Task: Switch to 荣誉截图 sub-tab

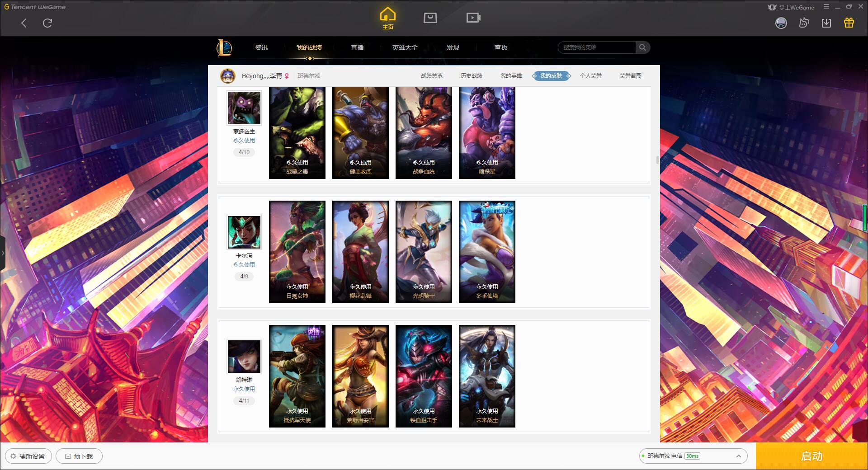Action: pos(631,76)
